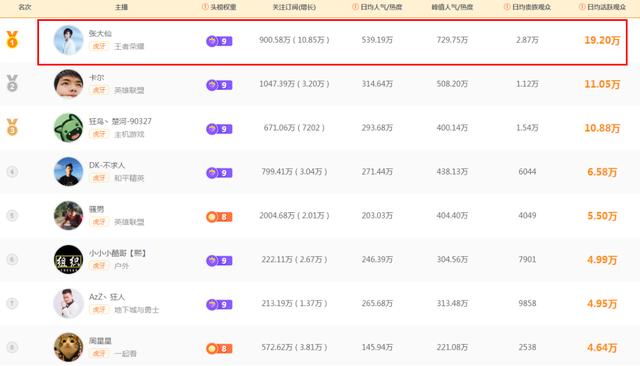Click the purple level 9 badge for DK-不求人
Screen dimensions: 640x366
pos(219,173)
